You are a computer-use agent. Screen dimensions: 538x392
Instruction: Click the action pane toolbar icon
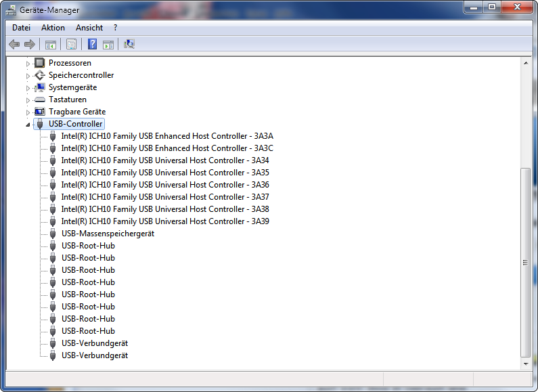(108, 44)
